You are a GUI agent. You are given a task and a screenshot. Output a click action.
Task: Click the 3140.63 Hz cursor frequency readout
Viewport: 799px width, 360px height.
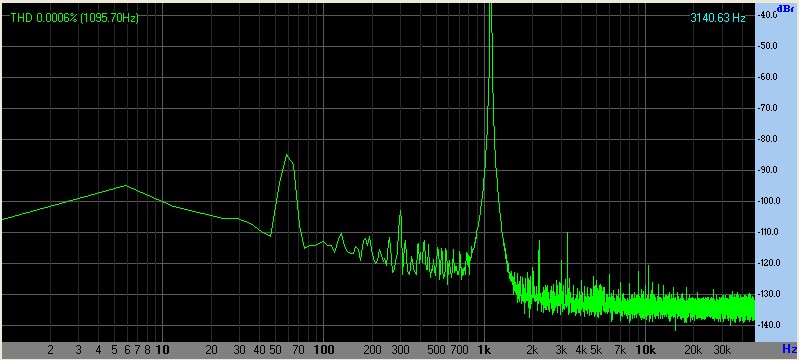pos(717,18)
